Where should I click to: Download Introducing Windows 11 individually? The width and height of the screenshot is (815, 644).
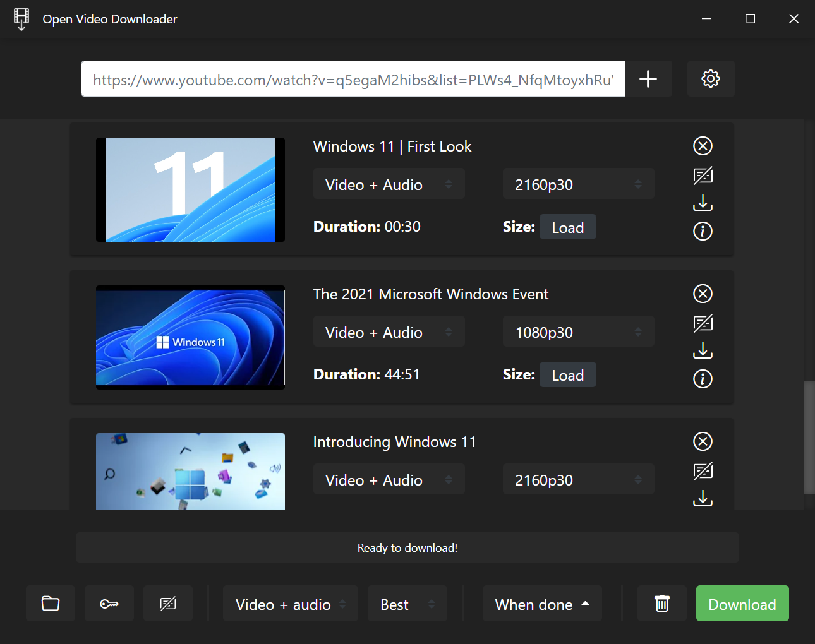[703, 498]
